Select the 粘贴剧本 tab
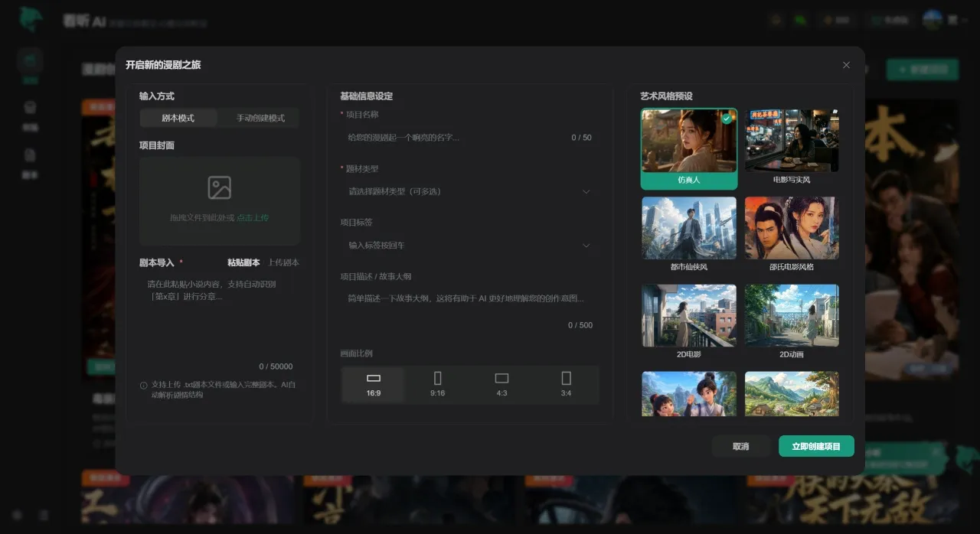Viewport: 980px width, 534px height. (243, 262)
